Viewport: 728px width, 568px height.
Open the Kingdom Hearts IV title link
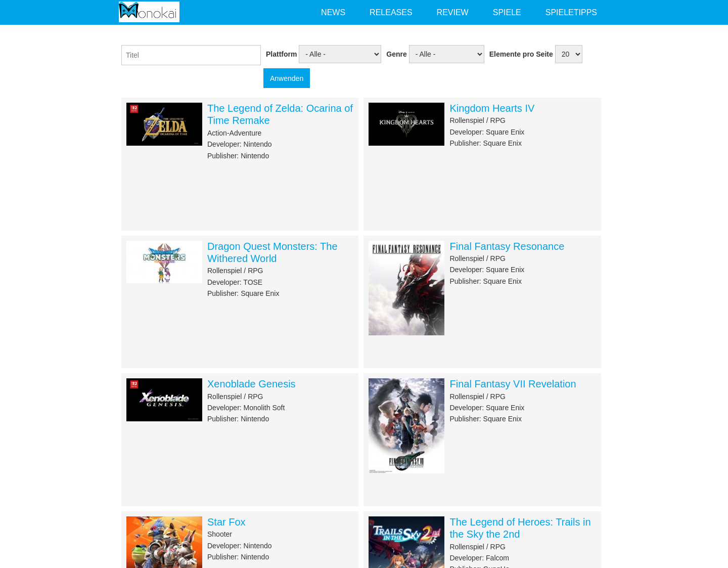click(492, 108)
